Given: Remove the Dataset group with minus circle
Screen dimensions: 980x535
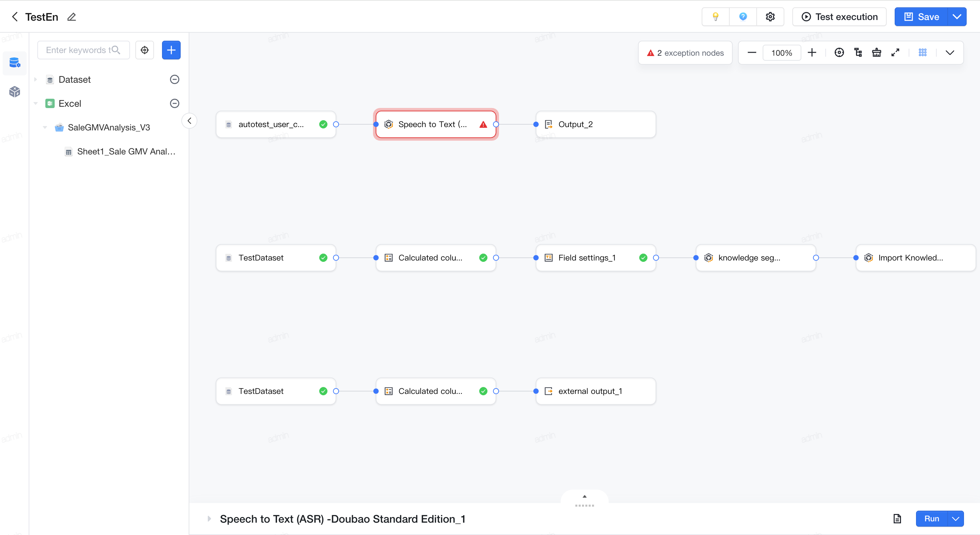Looking at the screenshot, I should point(175,79).
